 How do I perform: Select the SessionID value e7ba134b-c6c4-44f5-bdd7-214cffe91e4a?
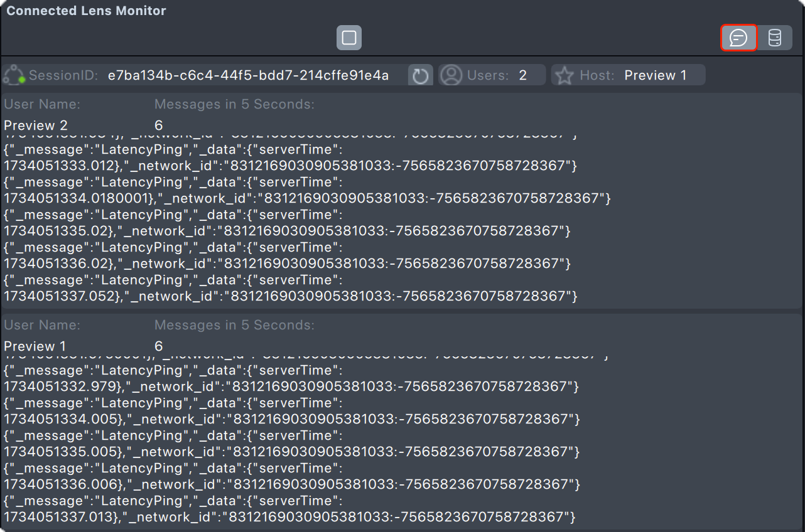point(248,76)
